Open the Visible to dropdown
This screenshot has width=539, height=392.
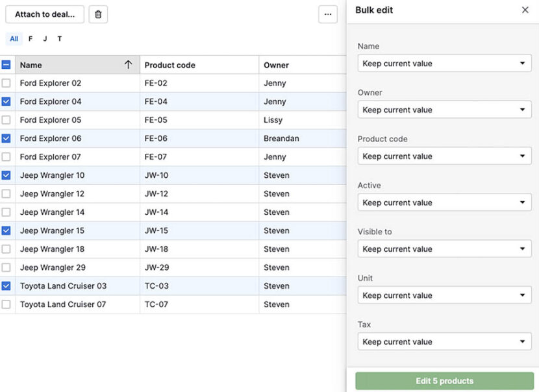[444, 249]
